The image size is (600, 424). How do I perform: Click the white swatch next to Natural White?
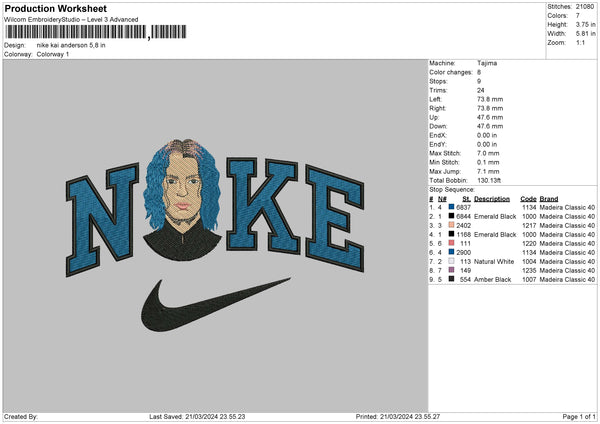tap(451, 261)
